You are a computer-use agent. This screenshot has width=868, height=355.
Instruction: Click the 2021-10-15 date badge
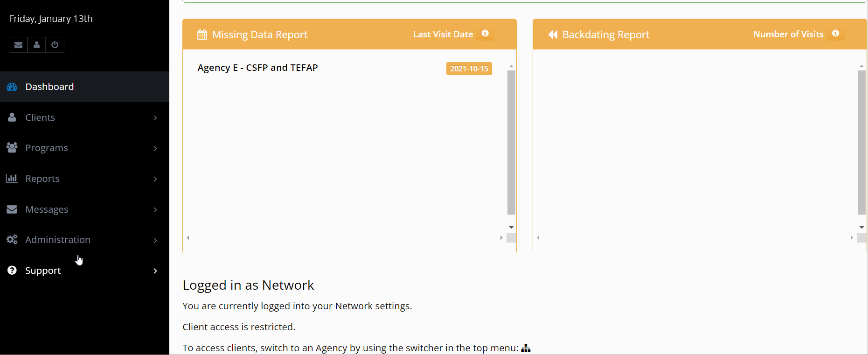(x=469, y=69)
